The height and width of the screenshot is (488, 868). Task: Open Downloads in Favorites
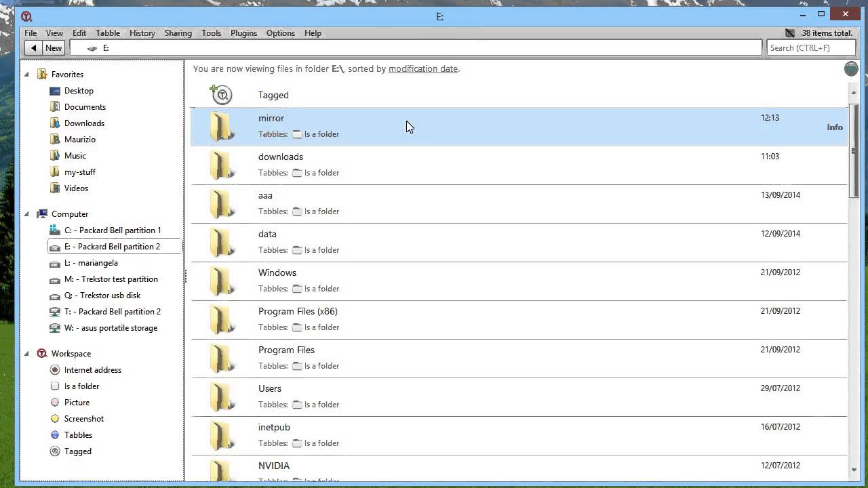point(77,123)
